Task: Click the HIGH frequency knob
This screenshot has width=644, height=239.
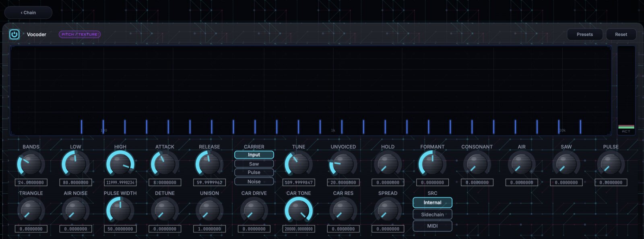Action: pyautogui.click(x=120, y=164)
